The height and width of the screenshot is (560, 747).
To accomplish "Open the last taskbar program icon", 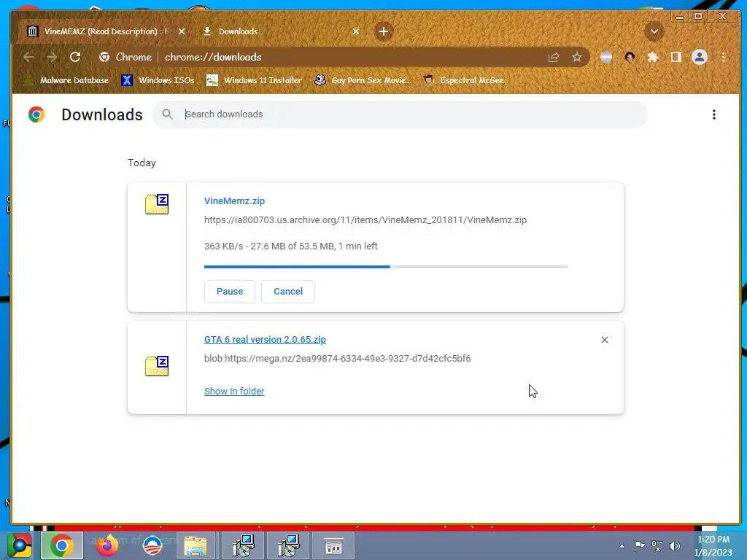I will coord(333,545).
